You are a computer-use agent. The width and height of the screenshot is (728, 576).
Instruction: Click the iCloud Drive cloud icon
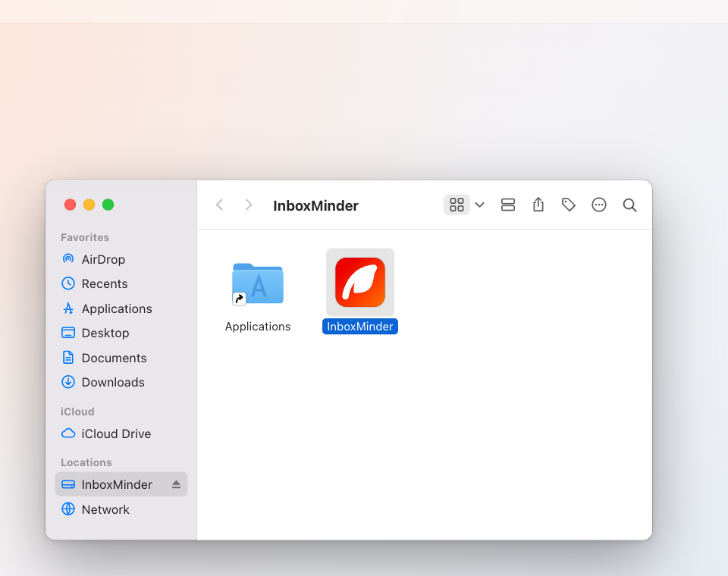[x=68, y=433]
